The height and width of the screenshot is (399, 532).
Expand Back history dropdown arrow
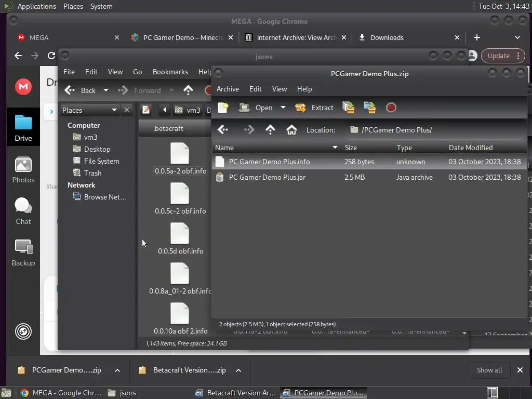pos(106,90)
